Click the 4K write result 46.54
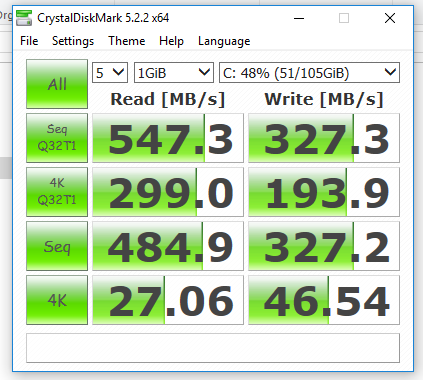 coord(324,300)
